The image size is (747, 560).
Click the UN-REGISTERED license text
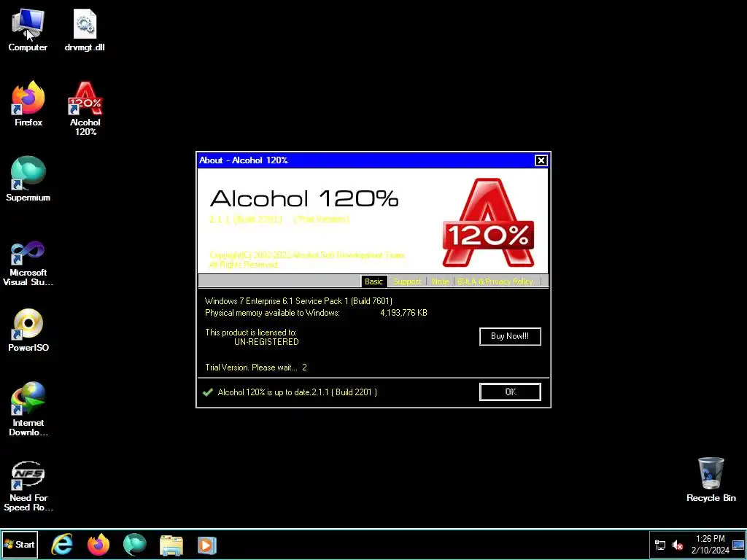pos(266,342)
